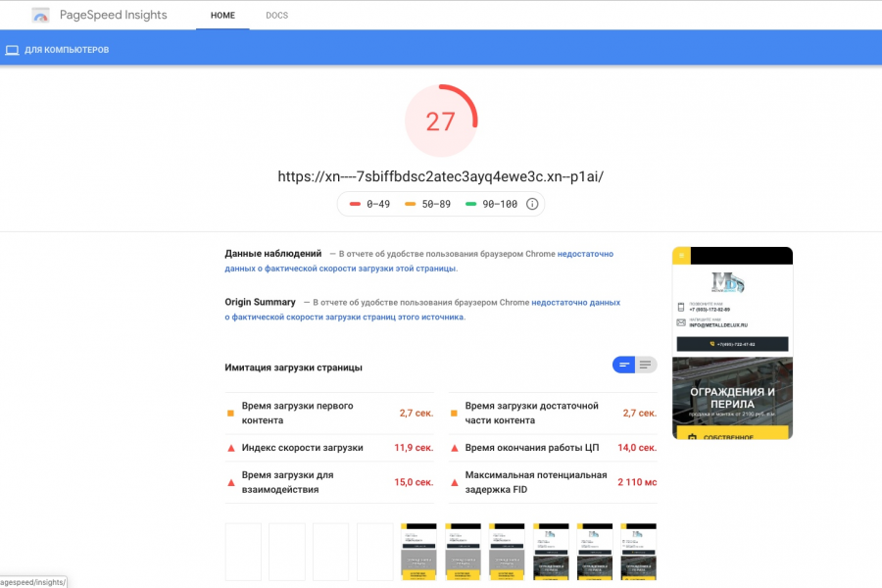Viewport: 882px width, 588px height.
Task: Click 'Данные наблюдений' heading
Action: coord(273,253)
